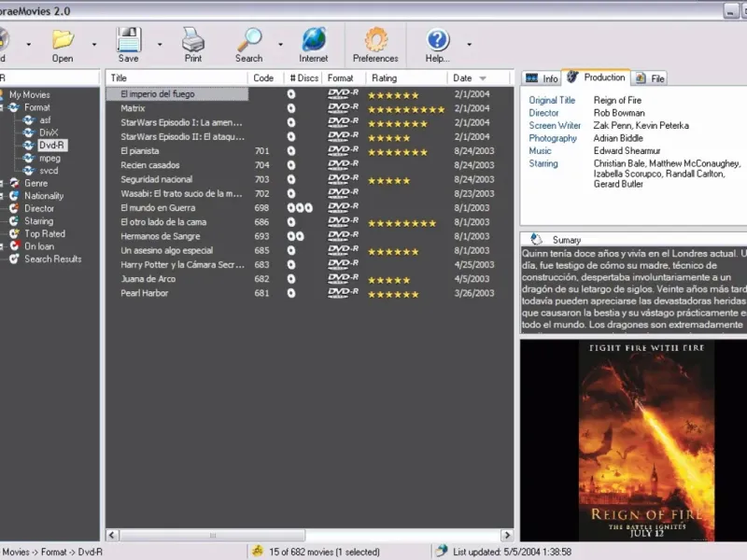Select the Genre tree node
747x560 pixels.
click(x=36, y=183)
